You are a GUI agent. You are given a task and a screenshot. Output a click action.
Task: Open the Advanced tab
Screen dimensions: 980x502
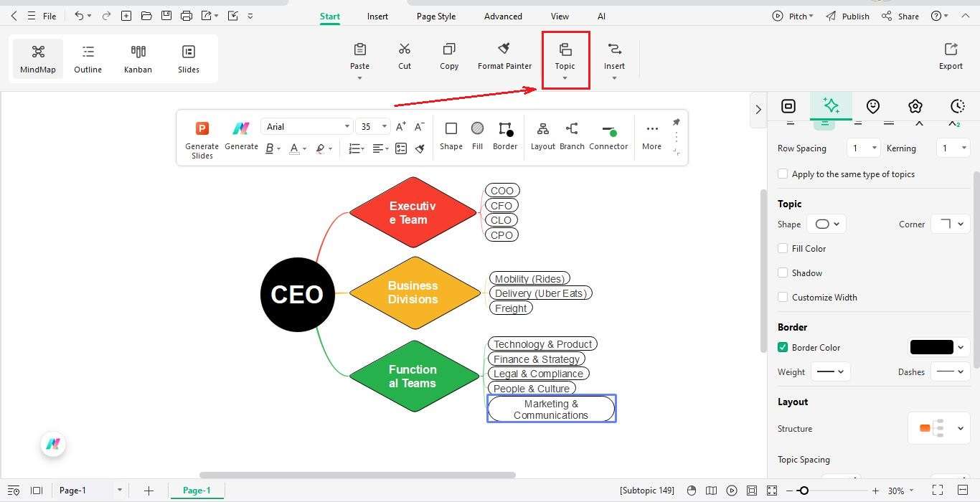click(502, 16)
